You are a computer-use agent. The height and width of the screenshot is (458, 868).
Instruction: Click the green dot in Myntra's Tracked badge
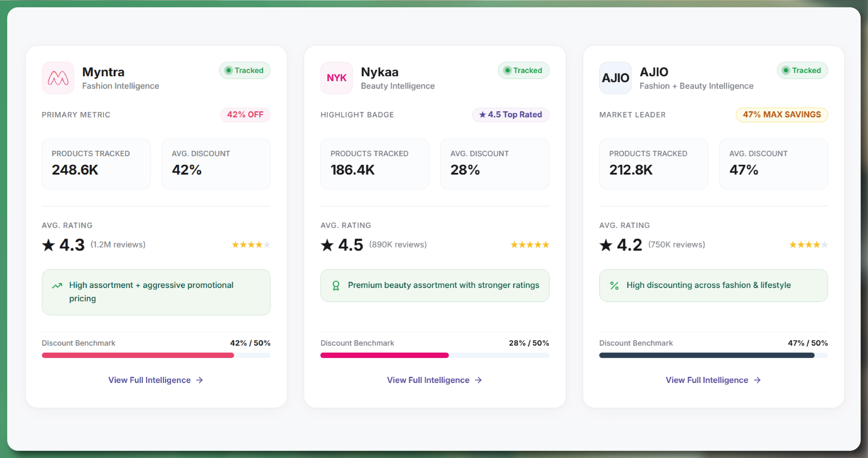(x=228, y=70)
